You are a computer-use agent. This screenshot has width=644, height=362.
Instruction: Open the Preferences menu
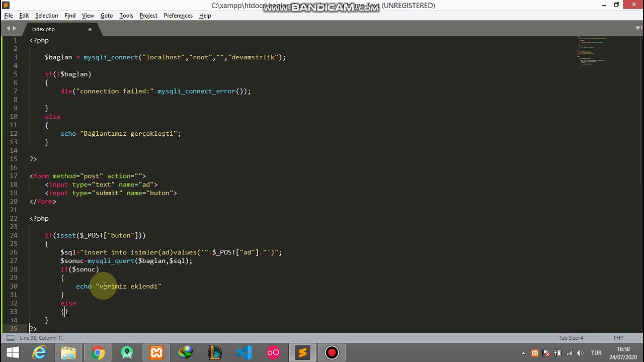point(178,16)
